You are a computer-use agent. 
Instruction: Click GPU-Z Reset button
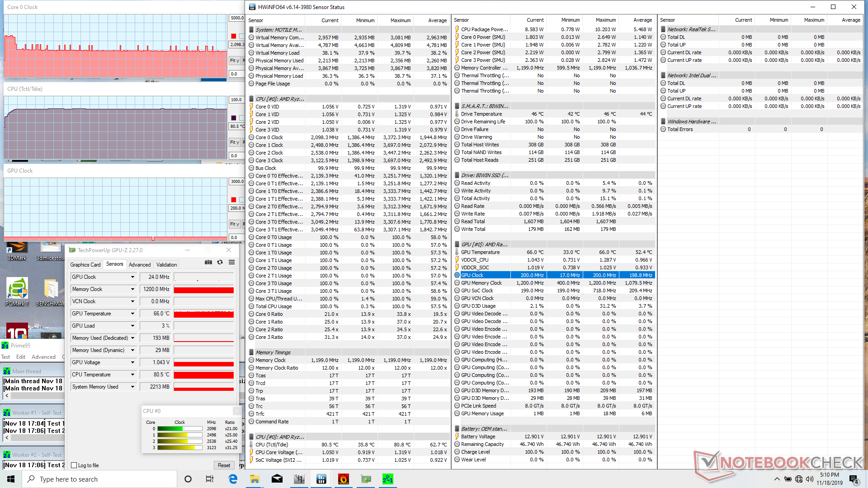[224, 465]
